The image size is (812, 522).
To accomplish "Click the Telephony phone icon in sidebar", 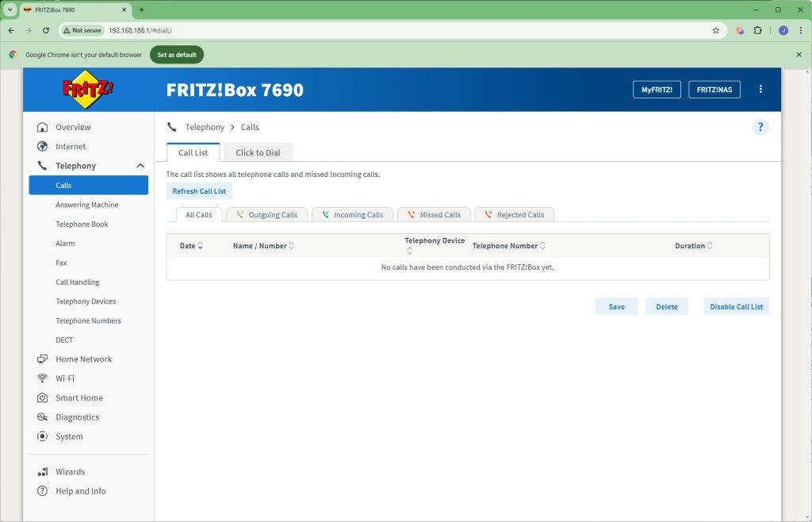I will pyautogui.click(x=43, y=166).
